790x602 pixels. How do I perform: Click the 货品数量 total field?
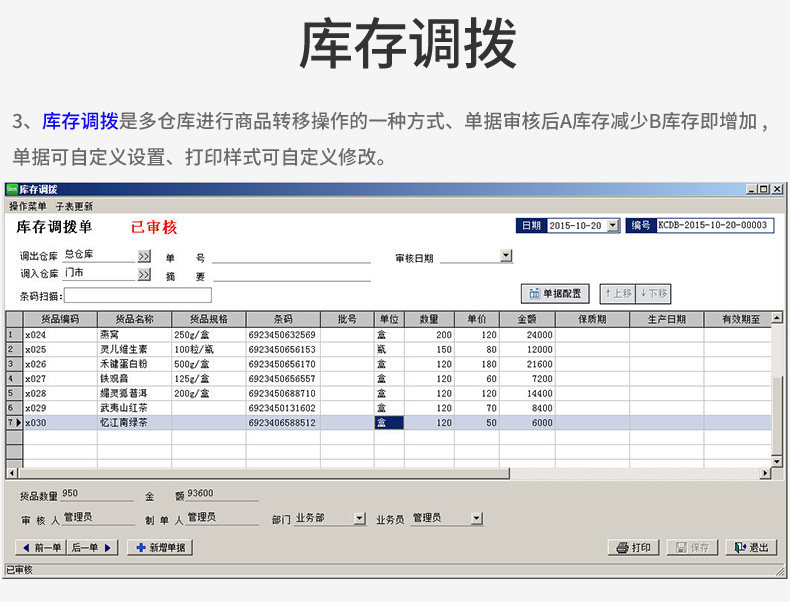[x=97, y=494]
